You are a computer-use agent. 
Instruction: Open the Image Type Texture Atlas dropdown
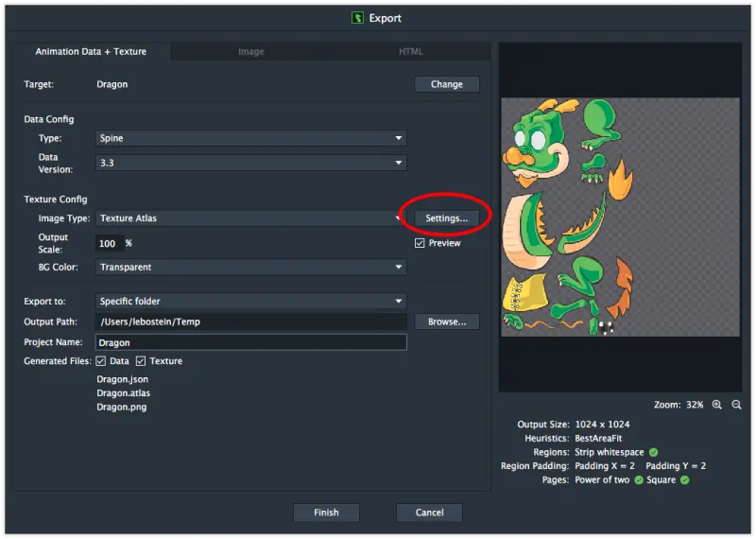251,218
